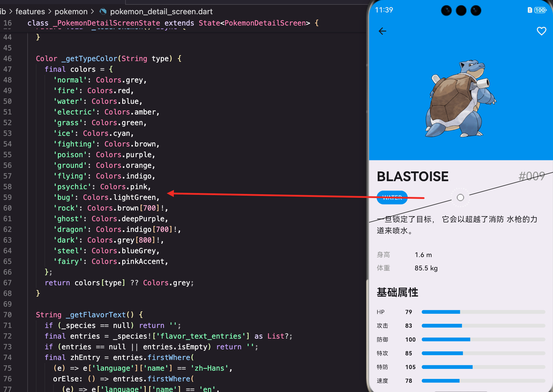
Task: Click 'return colors[type] ?? Colors.grey;' line
Action: click(119, 283)
